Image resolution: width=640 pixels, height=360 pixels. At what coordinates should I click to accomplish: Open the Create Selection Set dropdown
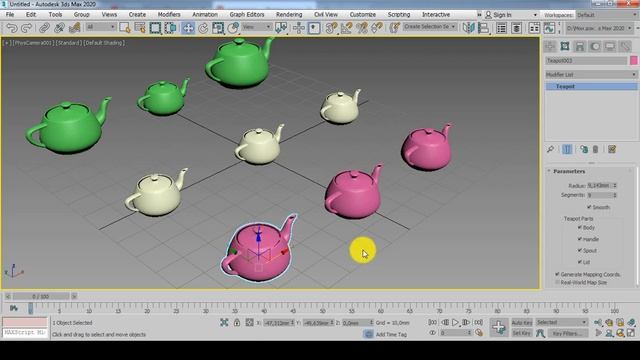click(430, 27)
